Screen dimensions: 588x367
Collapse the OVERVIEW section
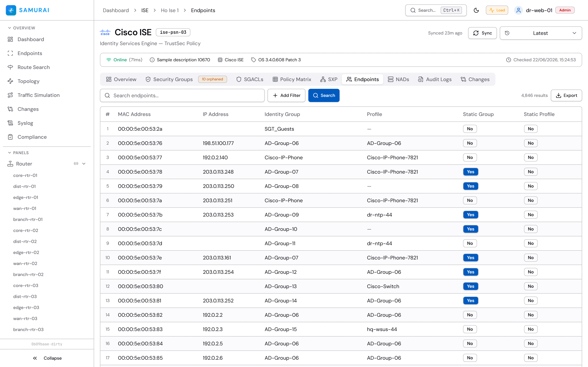[21, 28]
